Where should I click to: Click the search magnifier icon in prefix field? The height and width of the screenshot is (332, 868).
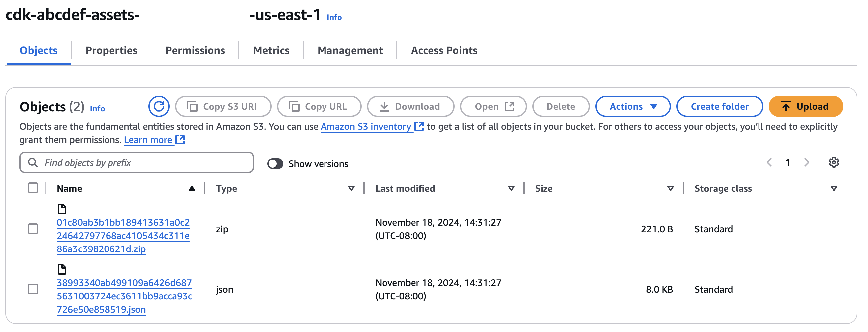pos(33,163)
